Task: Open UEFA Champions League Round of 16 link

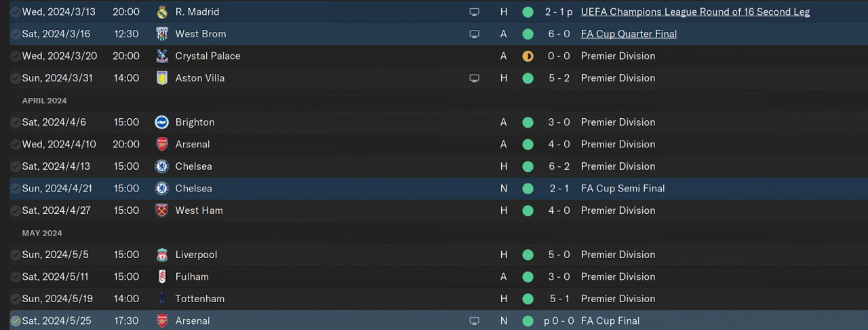Action: [695, 12]
